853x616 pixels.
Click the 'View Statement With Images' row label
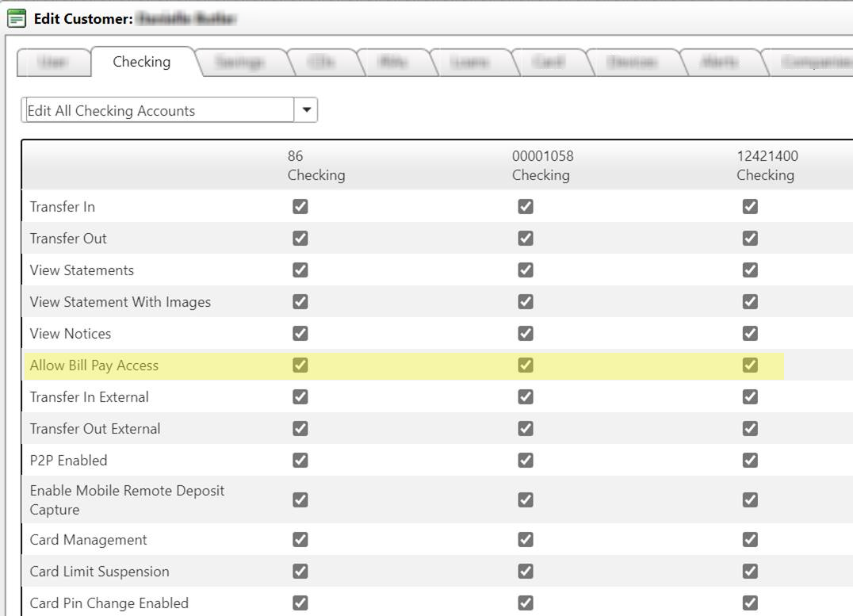click(120, 302)
